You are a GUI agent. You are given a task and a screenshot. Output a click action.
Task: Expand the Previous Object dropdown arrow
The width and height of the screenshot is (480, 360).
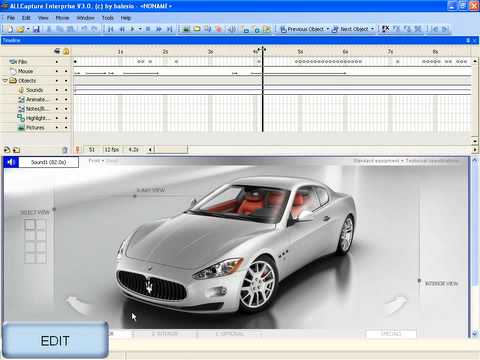(x=328, y=29)
